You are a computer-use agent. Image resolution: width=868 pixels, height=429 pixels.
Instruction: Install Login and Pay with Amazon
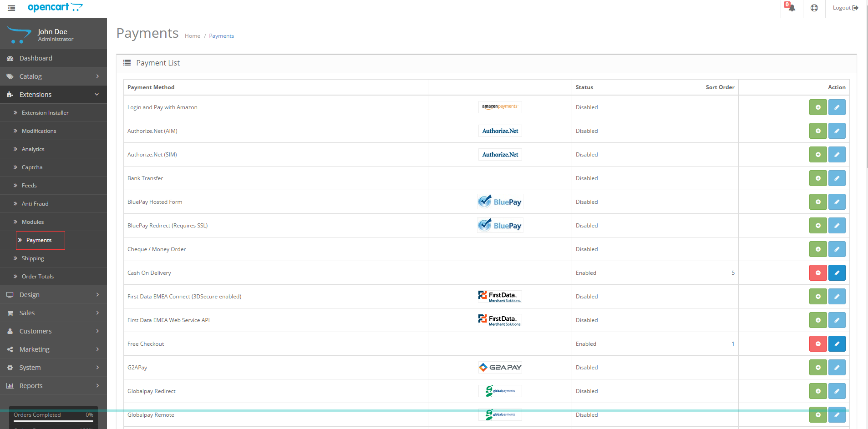point(817,107)
